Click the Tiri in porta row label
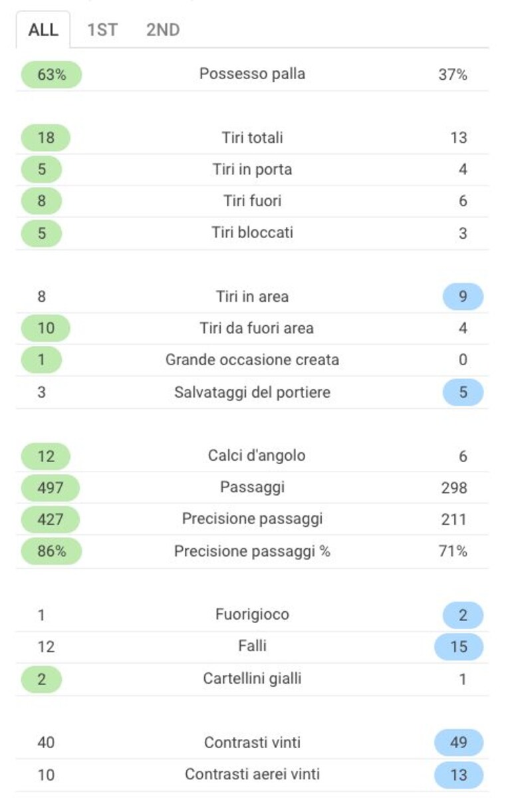This screenshot has width=510, height=812. 253,170
